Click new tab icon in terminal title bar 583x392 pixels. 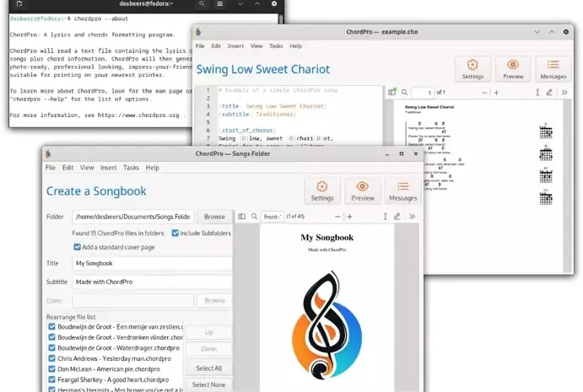tap(19, 3)
